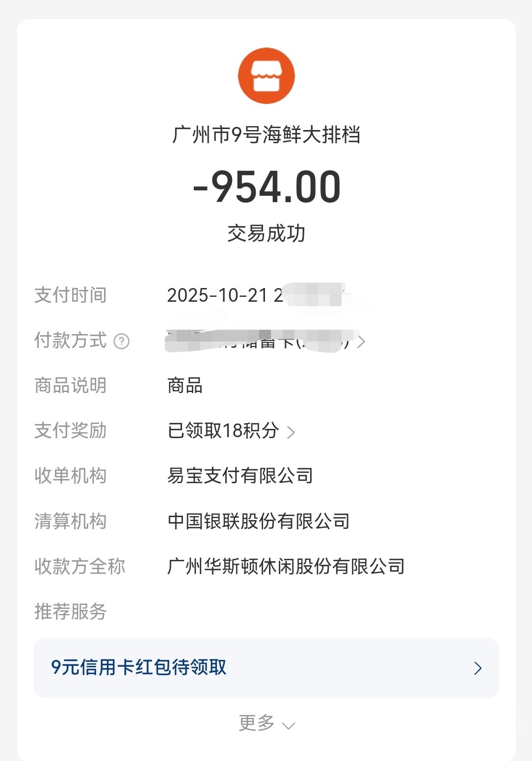Open the 9元信用卡红包待领取 offer
Image resolution: width=532 pixels, height=761 pixels.
139,667
